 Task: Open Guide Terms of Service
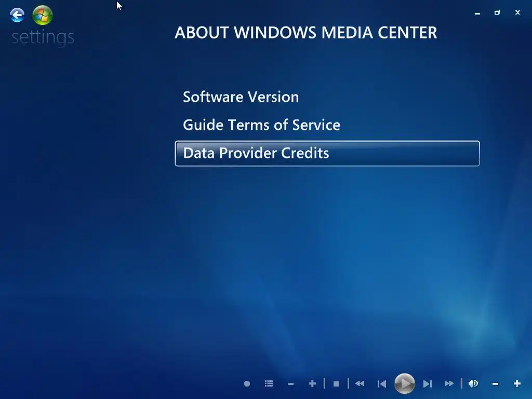[262, 125]
